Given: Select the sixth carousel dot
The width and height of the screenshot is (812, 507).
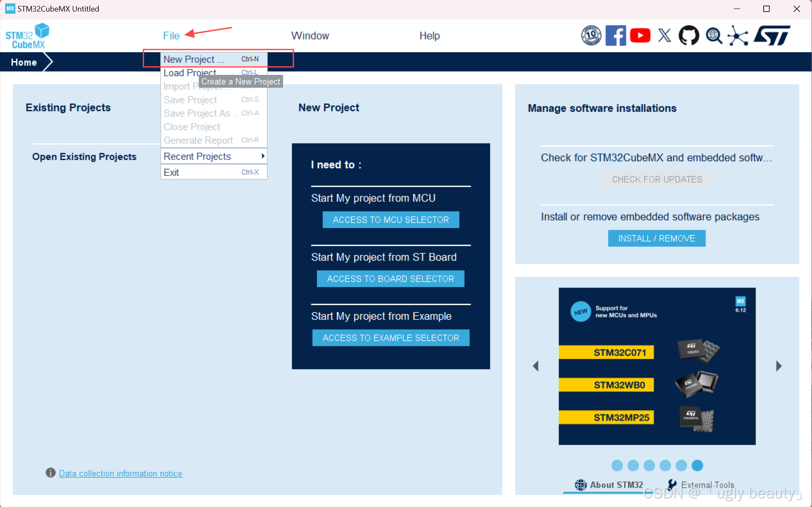Looking at the screenshot, I should [697, 465].
